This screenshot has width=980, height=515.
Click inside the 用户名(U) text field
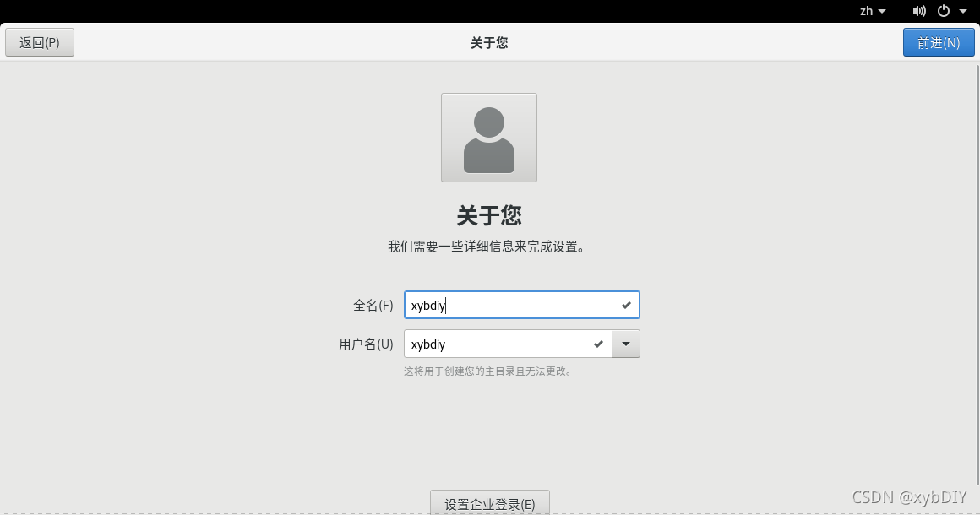(x=498, y=344)
